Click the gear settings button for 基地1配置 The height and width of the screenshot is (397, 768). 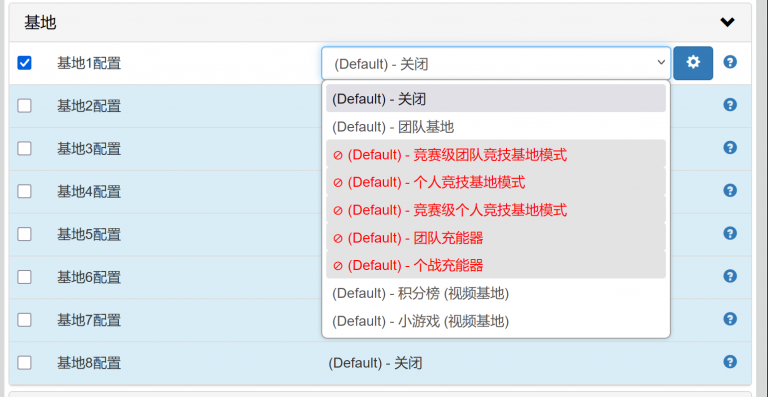coord(693,63)
